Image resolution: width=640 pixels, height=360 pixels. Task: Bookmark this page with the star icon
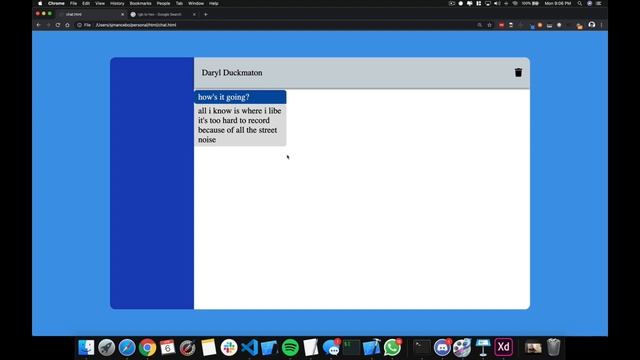click(x=489, y=25)
